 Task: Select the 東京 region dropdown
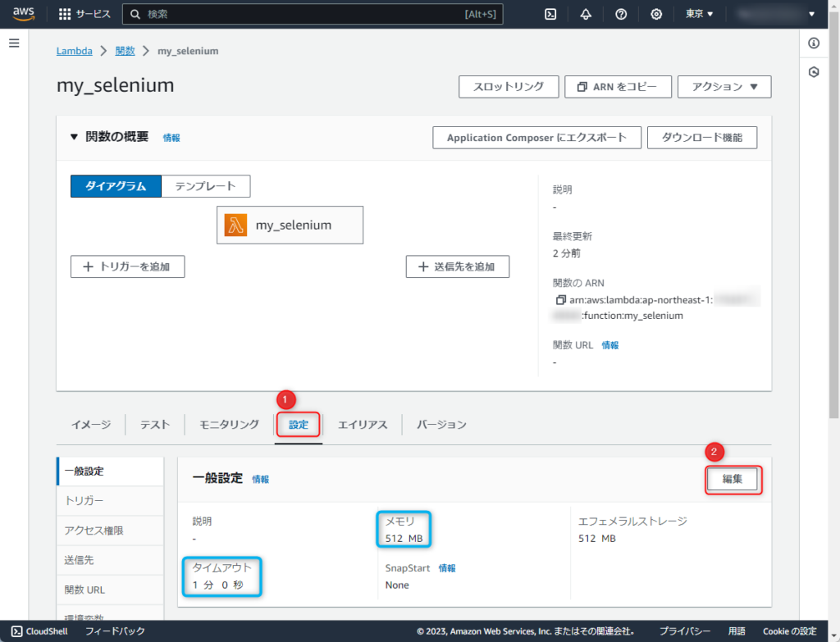[x=699, y=14]
